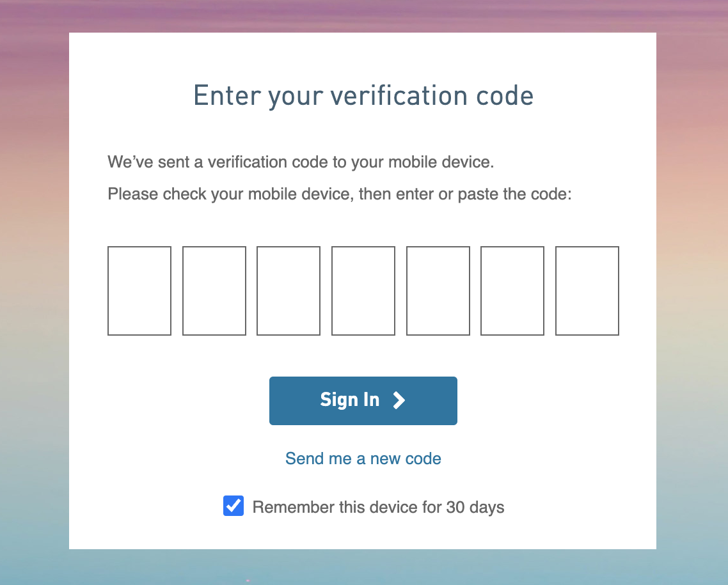Click the 'Remember this device for 30 days' label
Image resolution: width=728 pixels, height=585 pixels.
tap(378, 507)
